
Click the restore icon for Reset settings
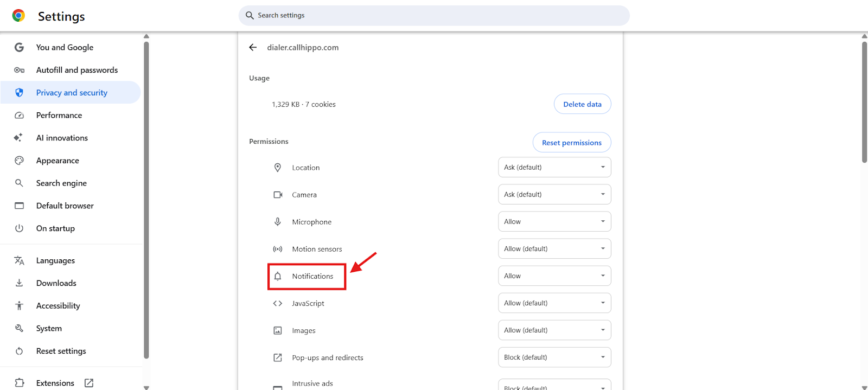click(x=19, y=351)
